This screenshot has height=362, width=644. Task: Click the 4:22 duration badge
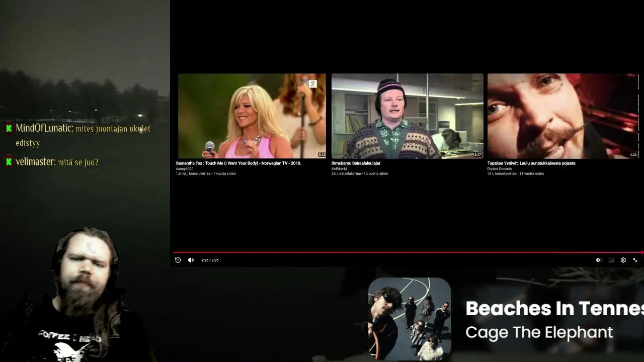633,155
